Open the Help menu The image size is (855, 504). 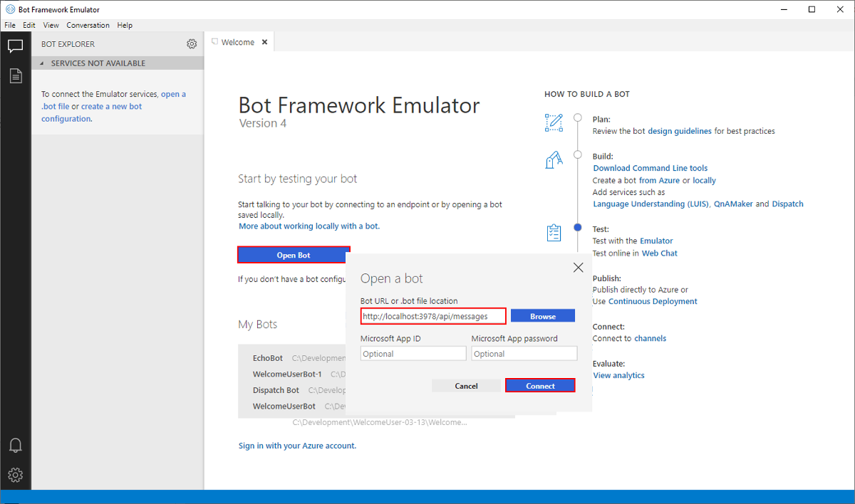125,25
